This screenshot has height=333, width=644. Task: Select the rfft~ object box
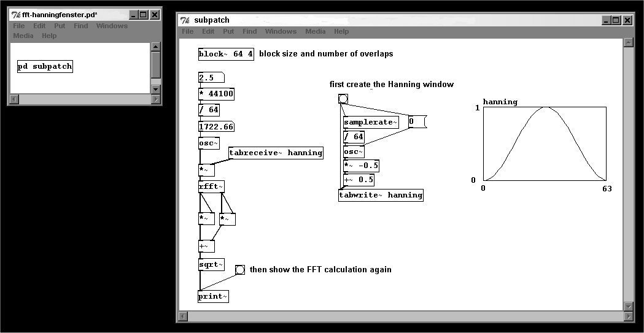pyautogui.click(x=211, y=186)
